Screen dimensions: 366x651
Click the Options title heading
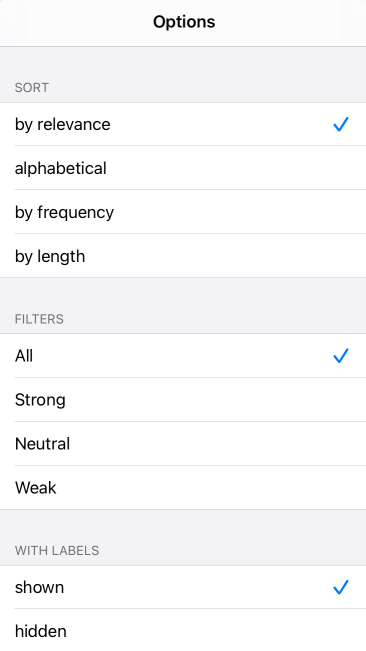[184, 22]
